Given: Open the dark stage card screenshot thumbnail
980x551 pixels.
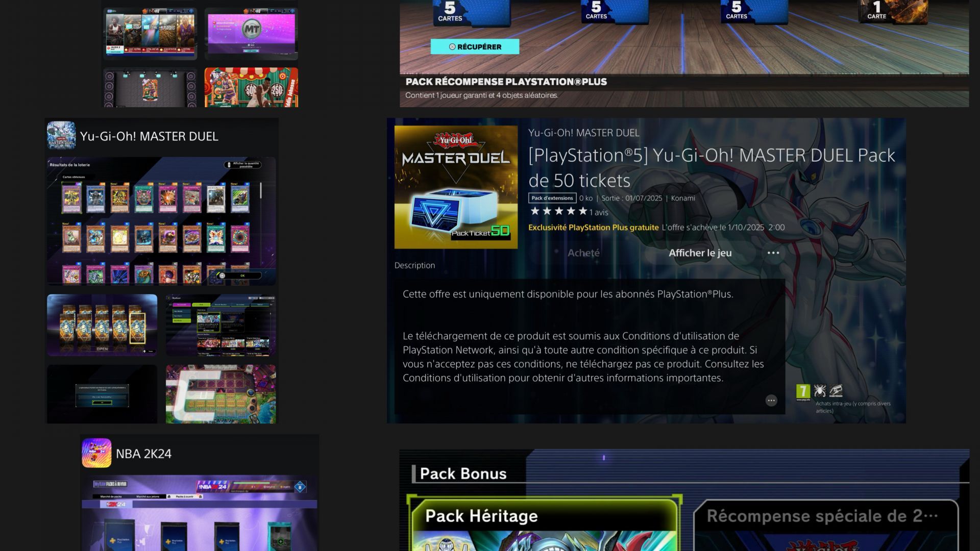Looking at the screenshot, I should [151, 87].
